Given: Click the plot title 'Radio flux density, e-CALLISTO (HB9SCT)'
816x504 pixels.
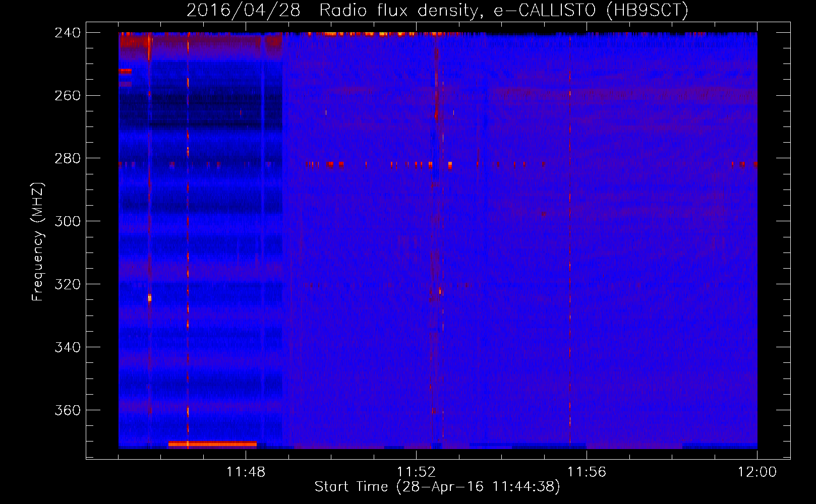Looking at the screenshot, I should 504,10.
